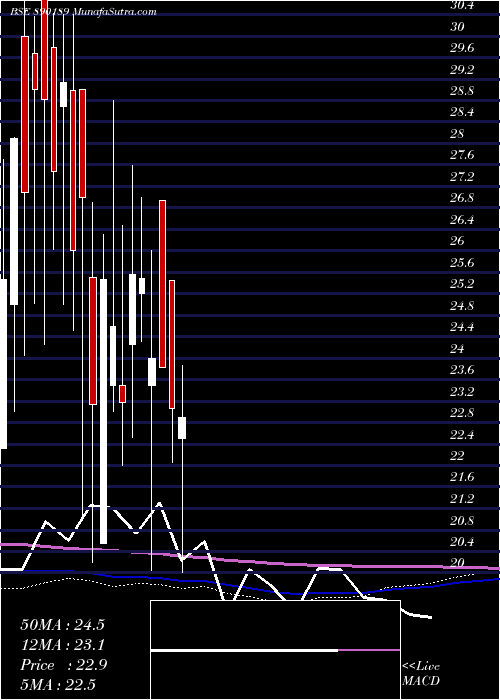This screenshot has width=500, height=700.
Task: Click the 22 price axis label
Action: [x=458, y=456]
